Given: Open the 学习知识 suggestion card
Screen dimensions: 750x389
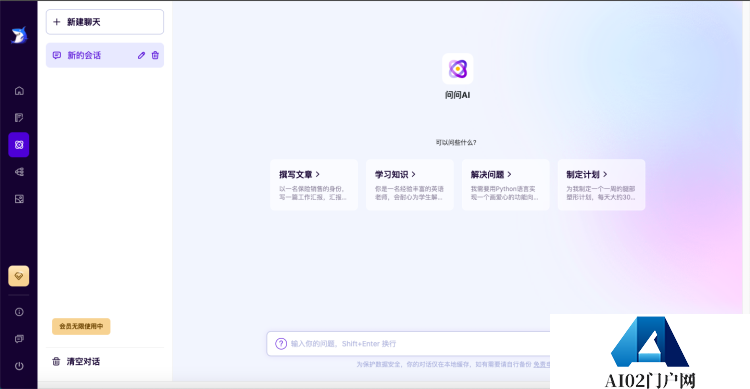Looking at the screenshot, I should (x=410, y=185).
